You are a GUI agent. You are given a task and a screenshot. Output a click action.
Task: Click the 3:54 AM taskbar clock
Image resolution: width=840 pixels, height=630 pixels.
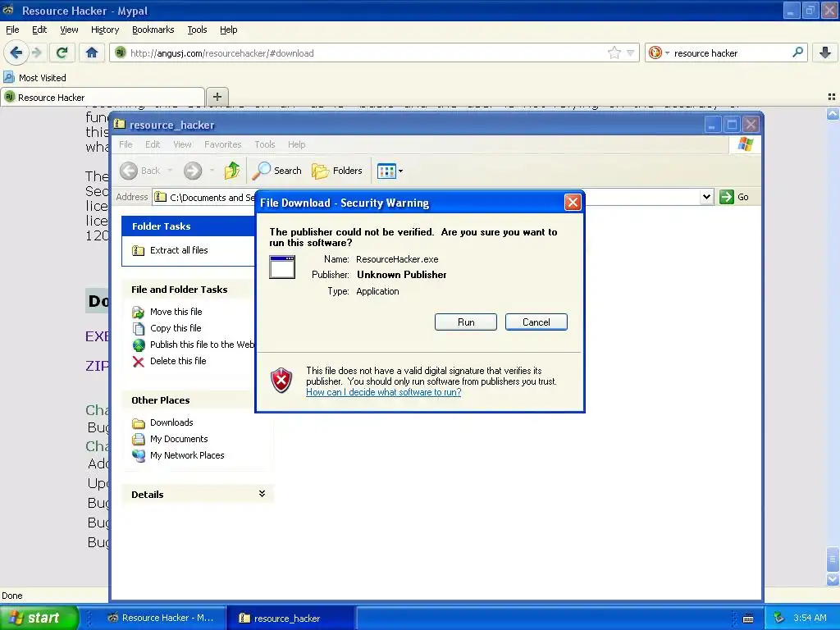[x=809, y=618]
